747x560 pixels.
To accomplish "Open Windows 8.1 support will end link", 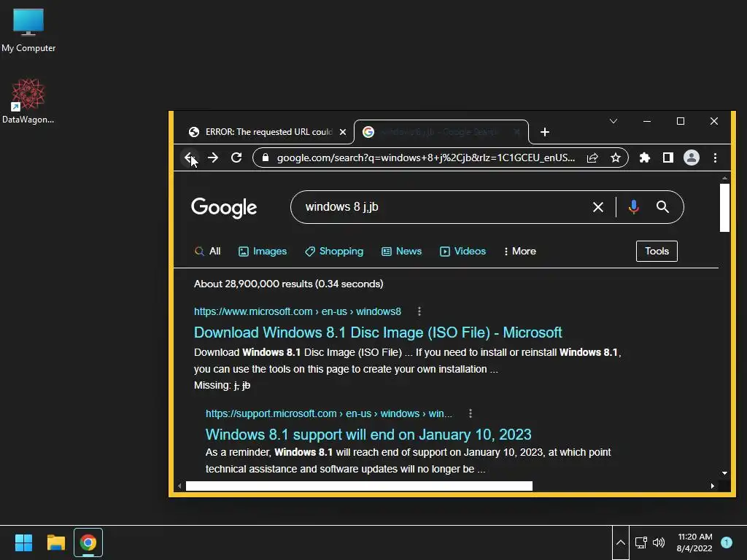I will click(368, 435).
